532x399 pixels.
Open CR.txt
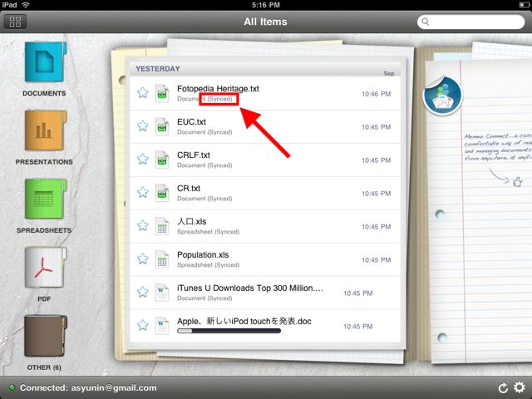265,193
